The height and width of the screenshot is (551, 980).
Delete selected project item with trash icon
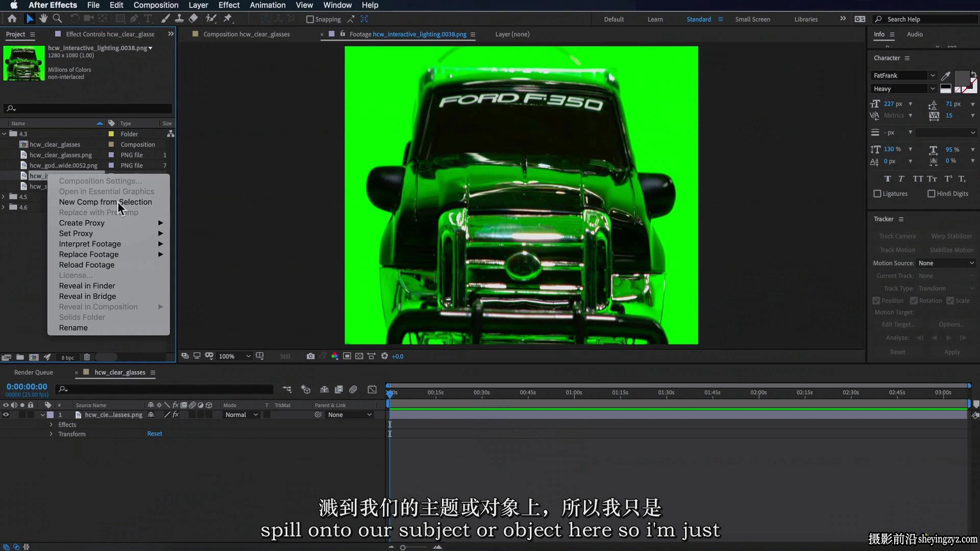click(x=87, y=357)
